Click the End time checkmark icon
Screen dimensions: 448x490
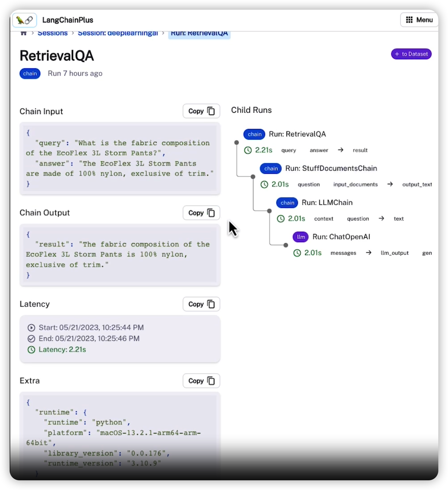pyautogui.click(x=31, y=339)
